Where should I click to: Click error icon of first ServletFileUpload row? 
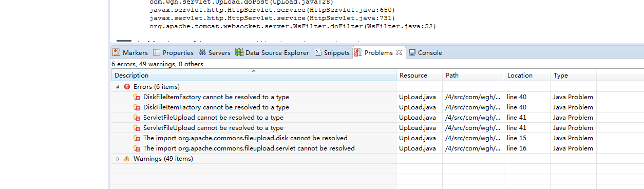pos(137,118)
